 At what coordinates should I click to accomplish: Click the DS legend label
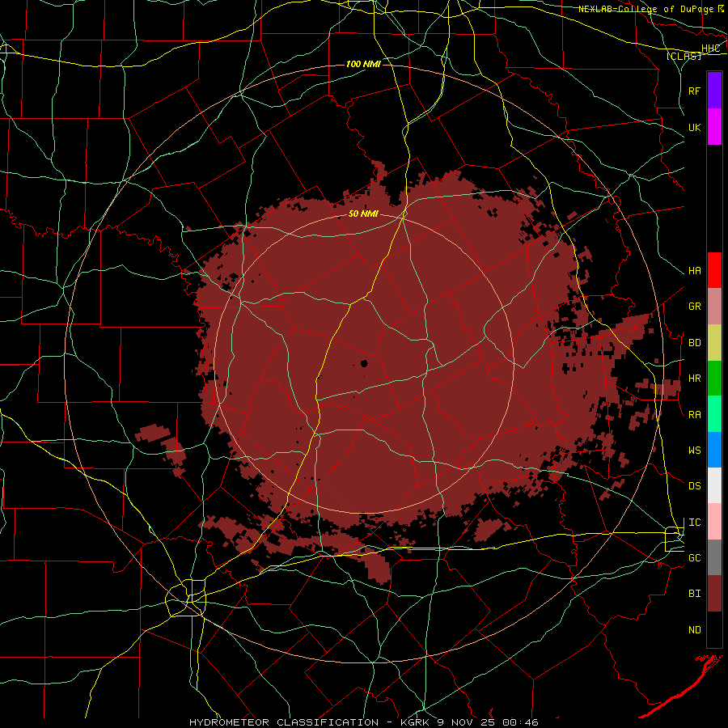695,486
